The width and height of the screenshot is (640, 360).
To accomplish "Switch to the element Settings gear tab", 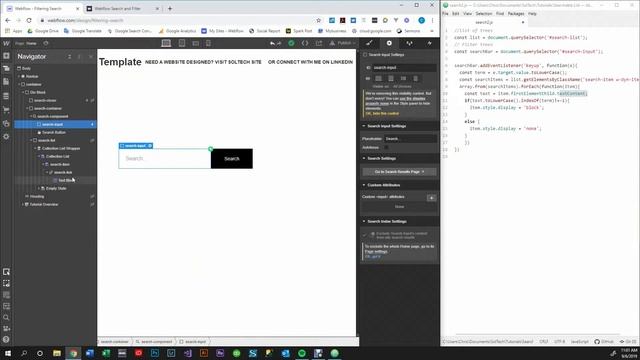I will tap(389, 43).
